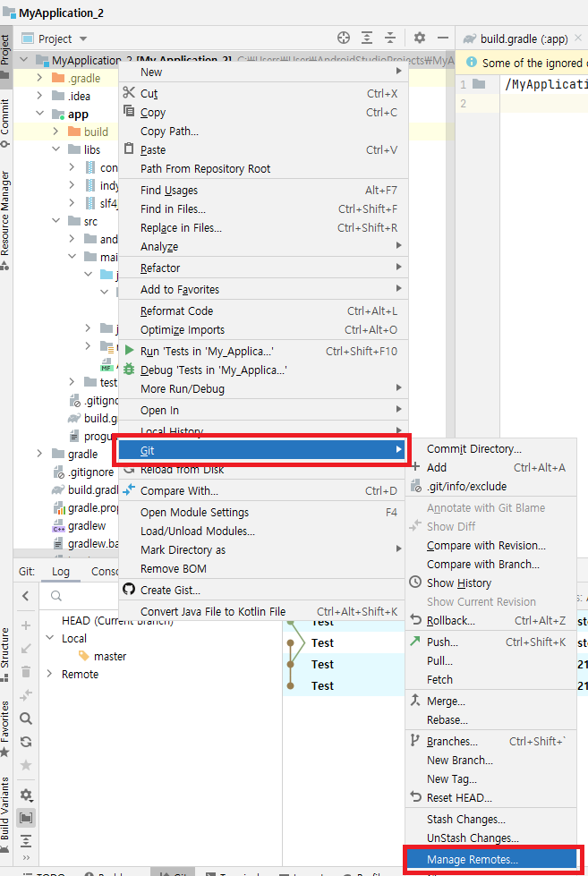Click the new branch plus icon in Git sidebar
588x876 pixels.
(26, 625)
